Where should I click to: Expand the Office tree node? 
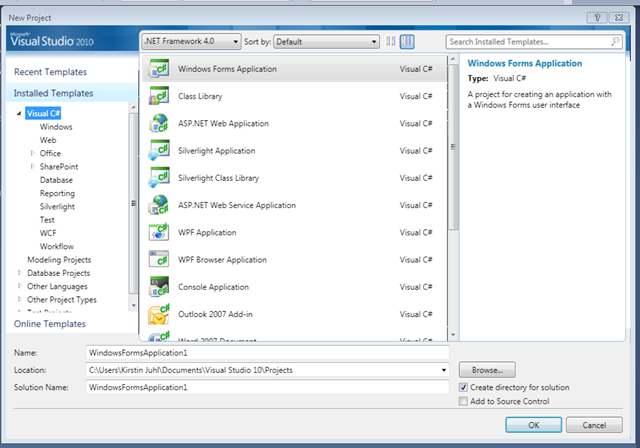click(32, 153)
